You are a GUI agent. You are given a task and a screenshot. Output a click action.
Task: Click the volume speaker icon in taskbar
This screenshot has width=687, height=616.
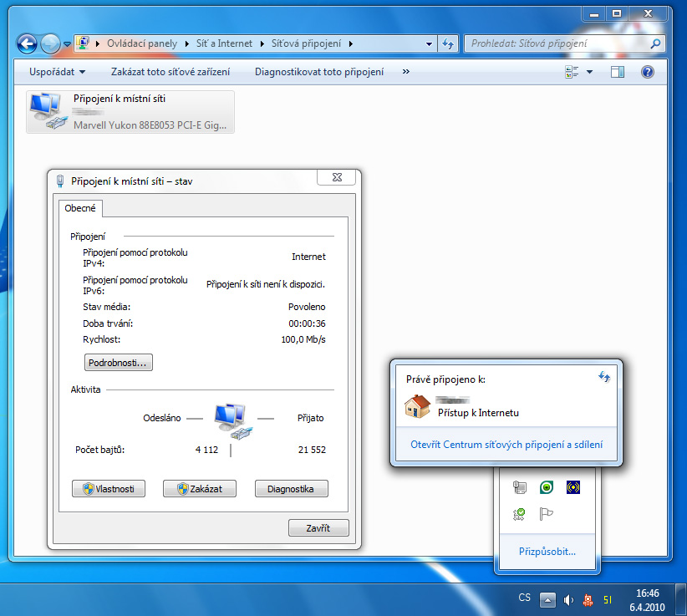569,598
